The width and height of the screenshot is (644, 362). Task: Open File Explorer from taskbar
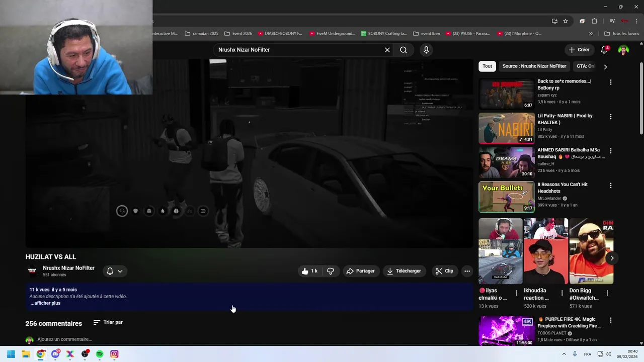pyautogui.click(x=26, y=354)
